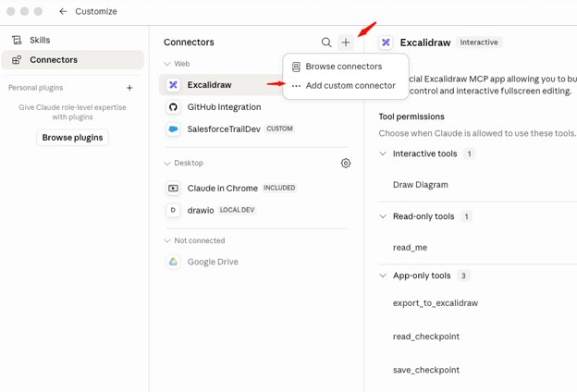Image resolution: width=577 pixels, height=392 pixels.
Task: Click the App-only tools count badge
Action: (x=463, y=276)
